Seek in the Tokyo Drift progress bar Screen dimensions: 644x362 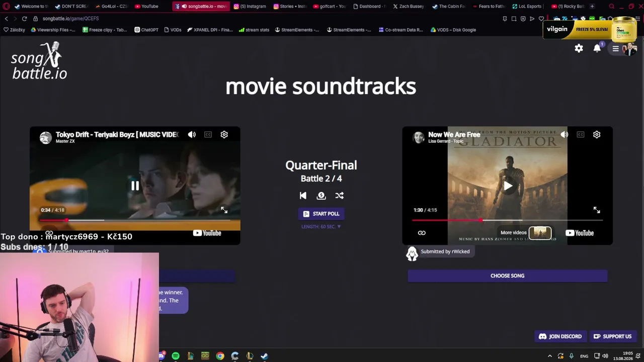(x=135, y=220)
